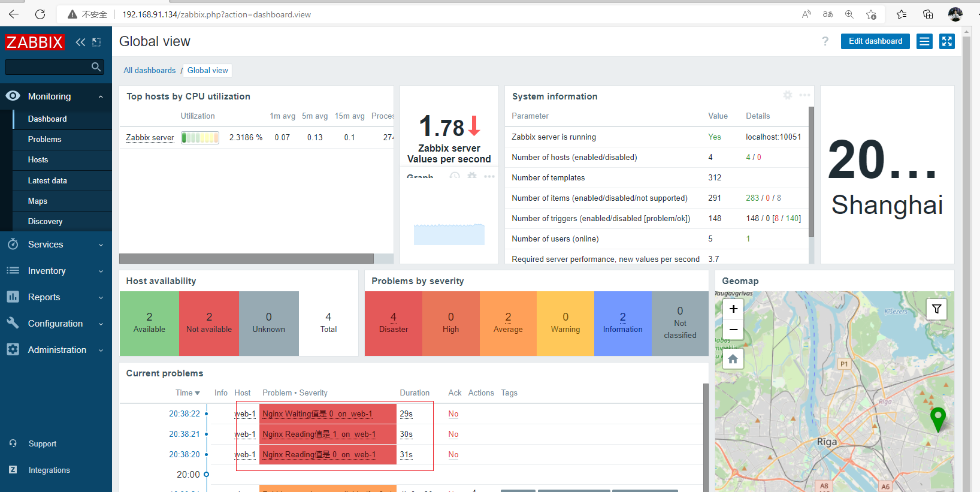Click Information severity tile
This screenshot has height=492, width=980.
click(622, 324)
